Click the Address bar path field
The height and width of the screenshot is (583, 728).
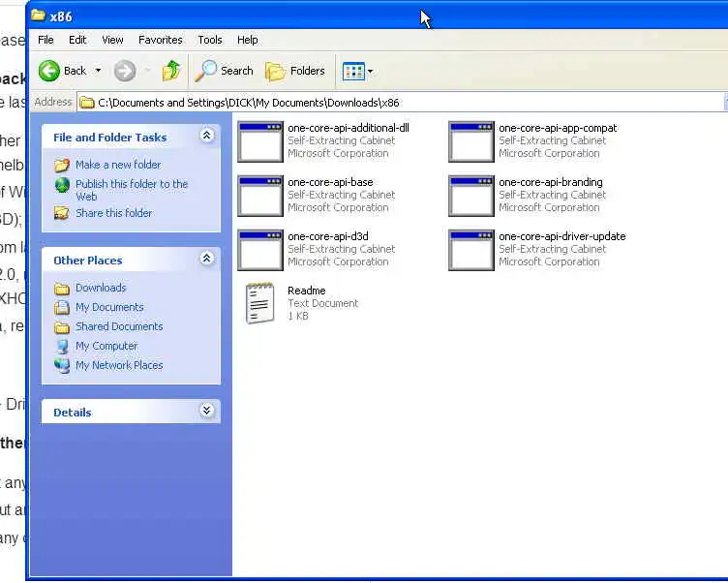click(400, 103)
